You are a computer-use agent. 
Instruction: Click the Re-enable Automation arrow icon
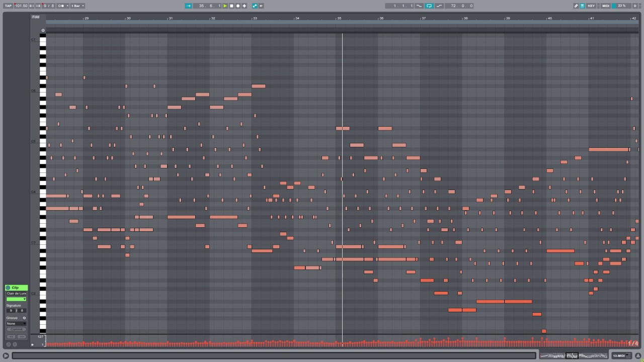[261, 6]
